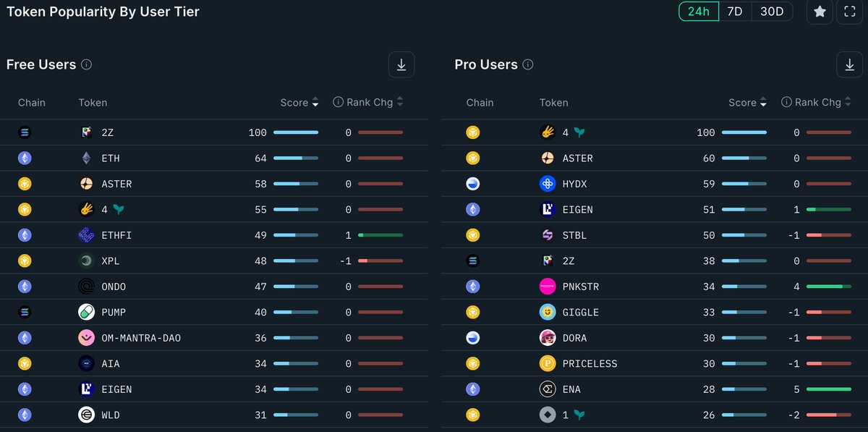This screenshot has width=868, height=432.
Task: Sort Pro Users by Score
Action: tap(747, 103)
